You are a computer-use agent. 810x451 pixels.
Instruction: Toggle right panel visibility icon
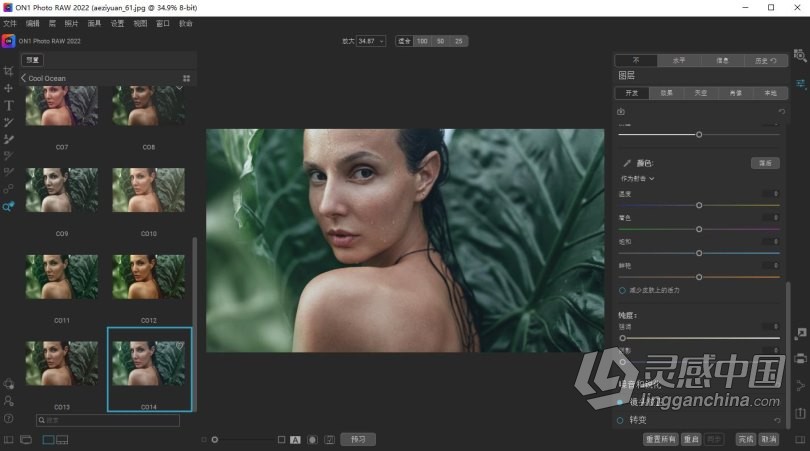pos(800,440)
